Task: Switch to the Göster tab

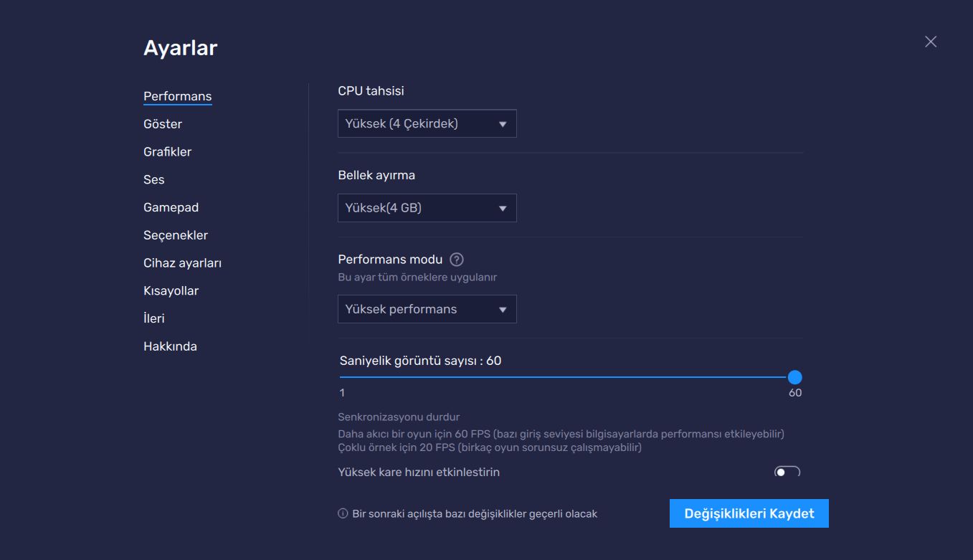Action: pos(163,124)
